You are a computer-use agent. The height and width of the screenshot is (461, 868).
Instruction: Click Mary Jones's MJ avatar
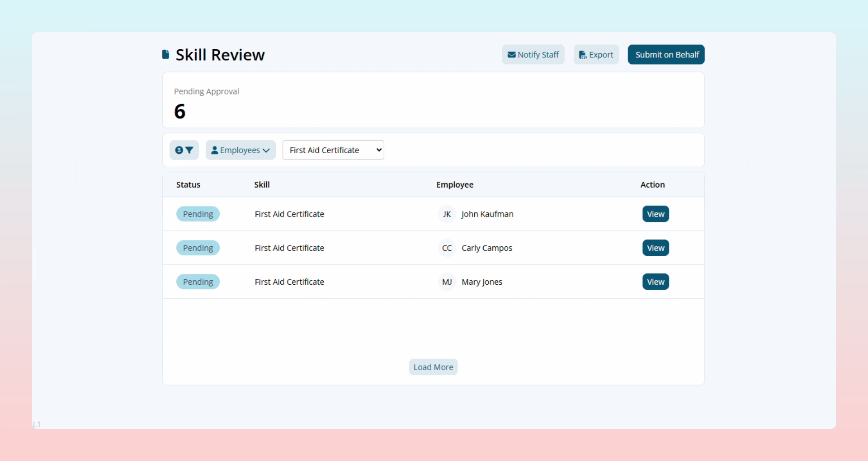(x=447, y=282)
